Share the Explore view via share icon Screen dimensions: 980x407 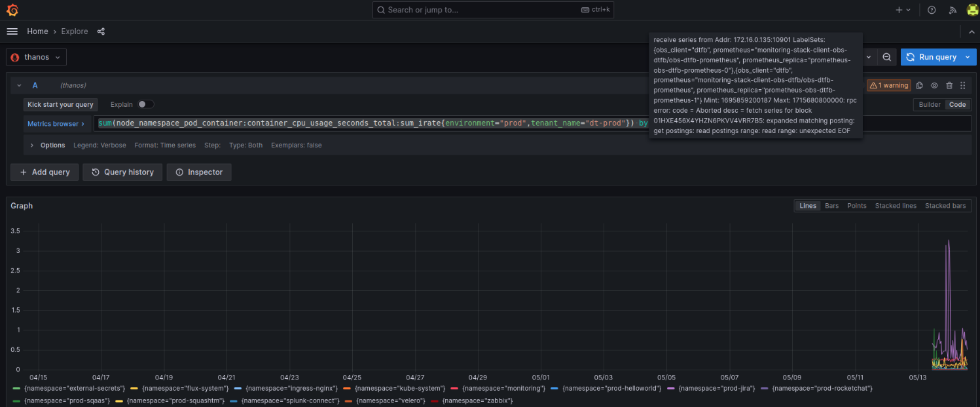tap(101, 31)
